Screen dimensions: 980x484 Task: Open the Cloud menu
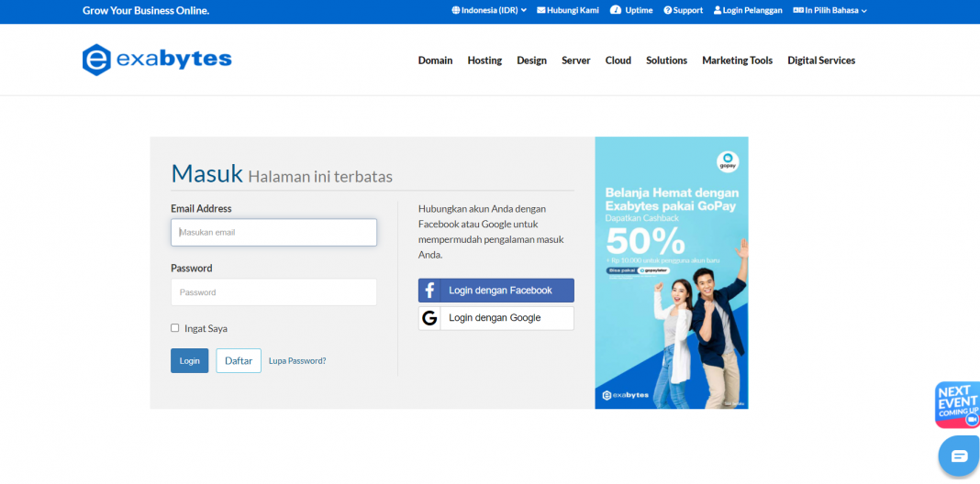[618, 60]
